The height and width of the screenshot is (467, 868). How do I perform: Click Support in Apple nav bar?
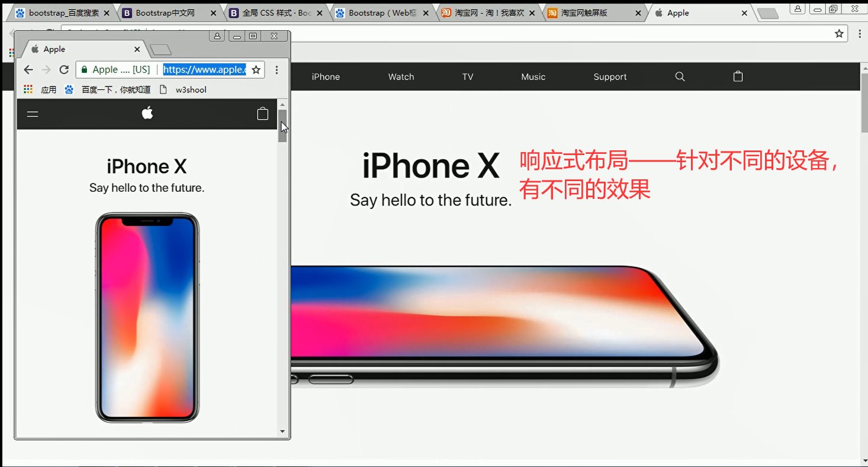[610, 77]
